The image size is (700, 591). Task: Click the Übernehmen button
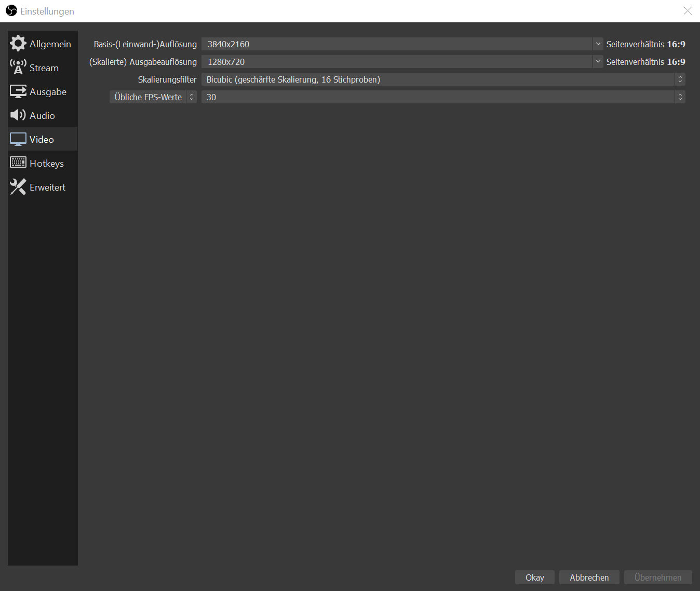pyautogui.click(x=657, y=577)
